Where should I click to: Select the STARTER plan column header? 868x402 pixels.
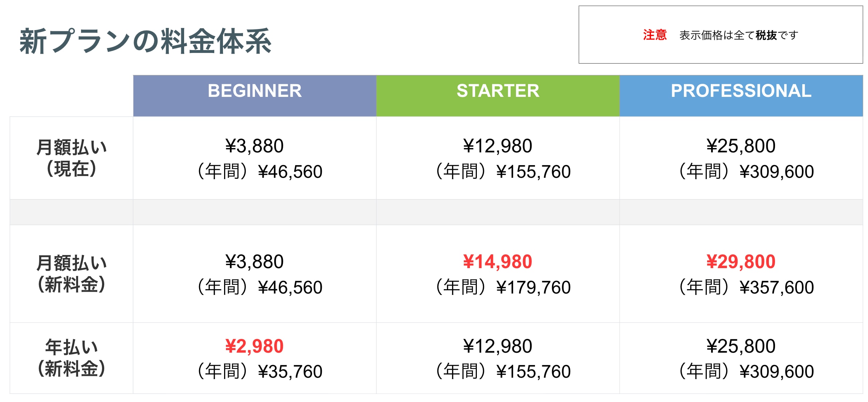498,91
